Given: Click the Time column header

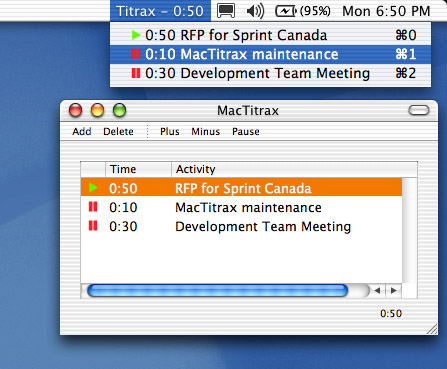Looking at the screenshot, I should (x=138, y=169).
